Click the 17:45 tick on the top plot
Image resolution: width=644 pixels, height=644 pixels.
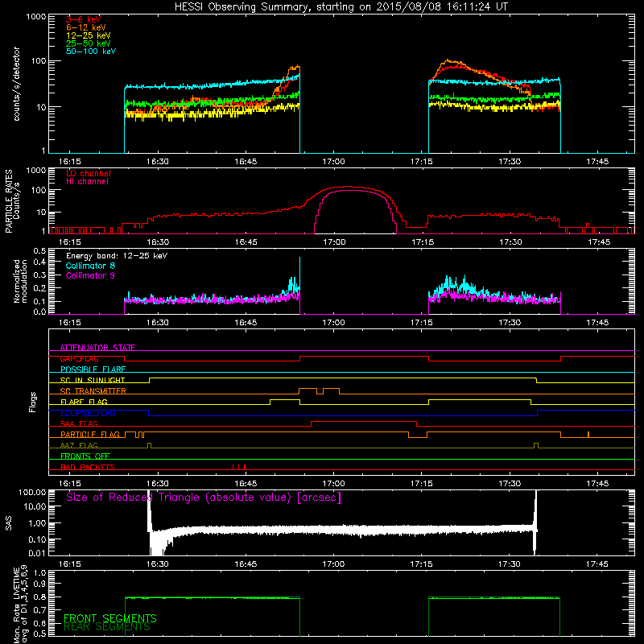click(597, 162)
